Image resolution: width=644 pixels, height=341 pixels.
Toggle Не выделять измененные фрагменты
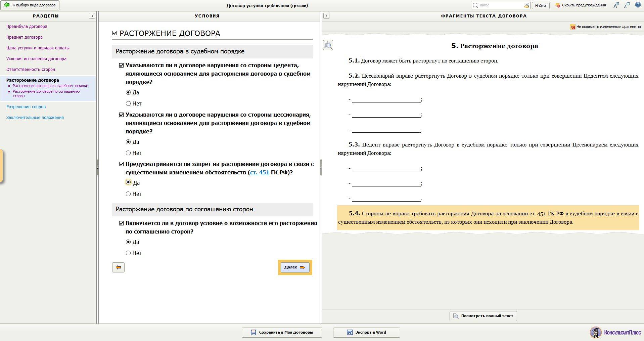click(605, 27)
